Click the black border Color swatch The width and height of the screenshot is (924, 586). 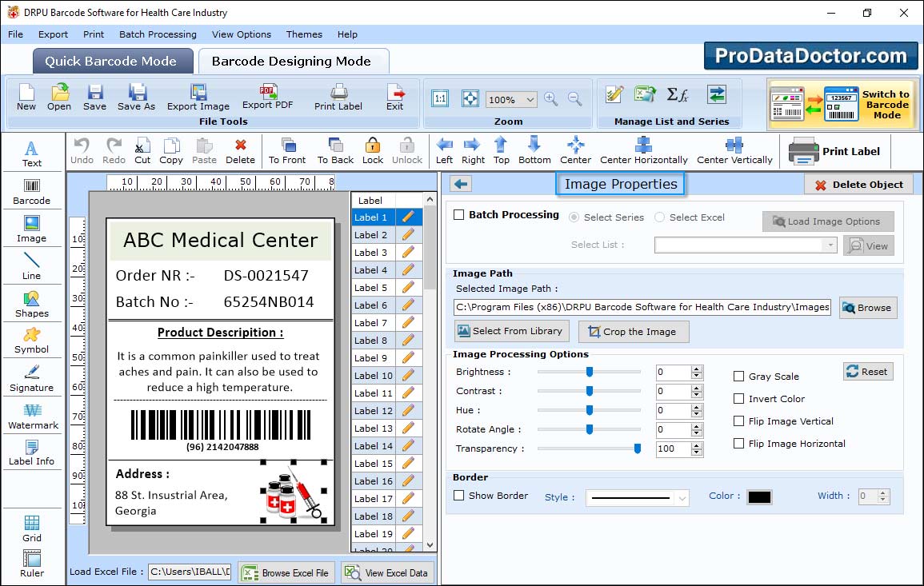tap(758, 497)
